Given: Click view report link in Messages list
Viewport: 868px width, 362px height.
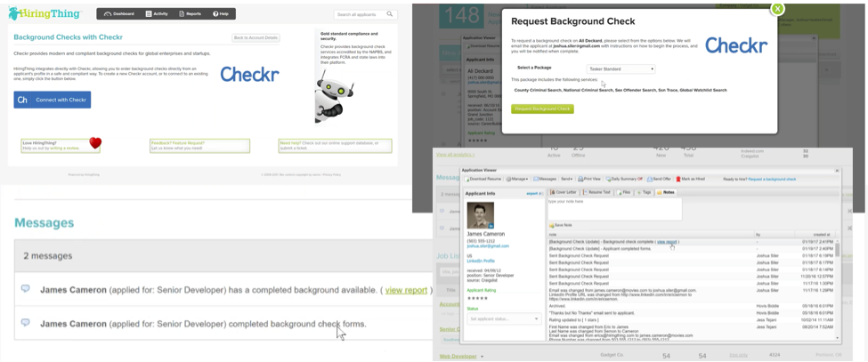Looking at the screenshot, I should [406, 290].
